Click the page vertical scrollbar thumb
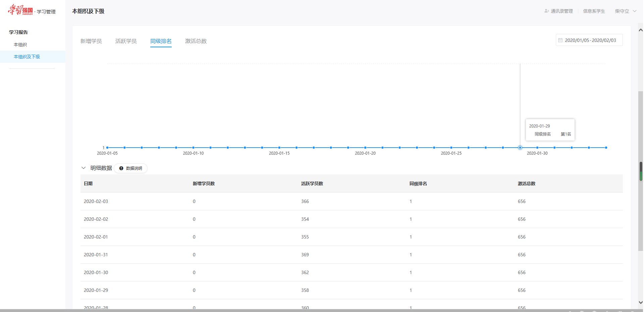The image size is (644, 312). (641, 171)
